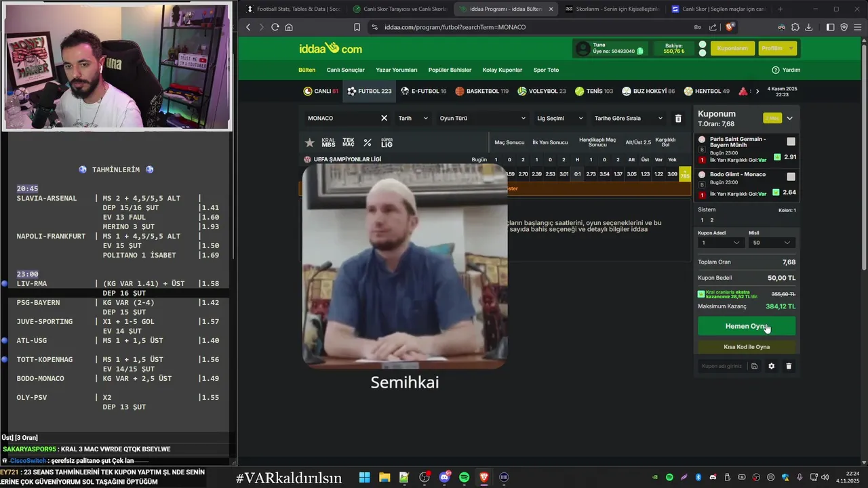
Task: Expand the Profilim dropdown
Action: click(x=777, y=48)
